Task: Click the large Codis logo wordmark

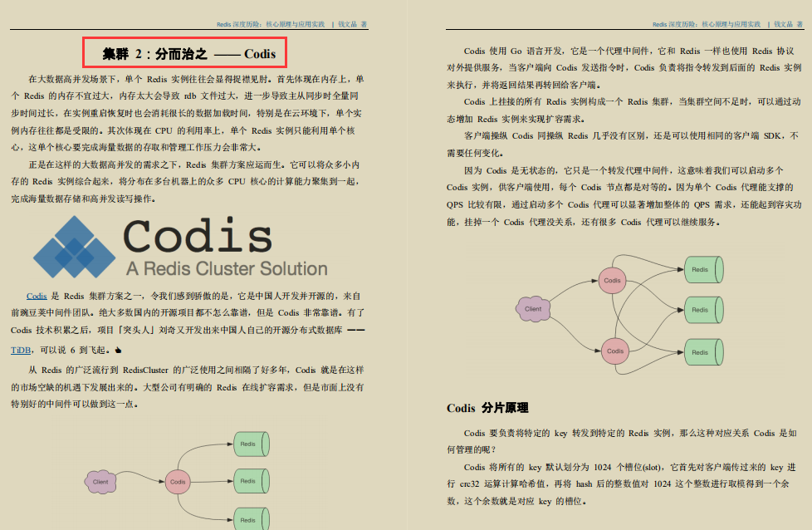Action: (x=198, y=236)
